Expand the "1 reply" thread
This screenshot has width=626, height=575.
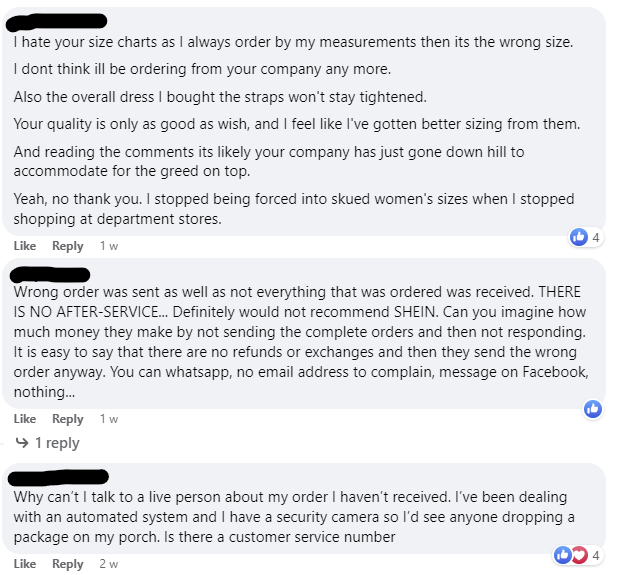click(57, 443)
